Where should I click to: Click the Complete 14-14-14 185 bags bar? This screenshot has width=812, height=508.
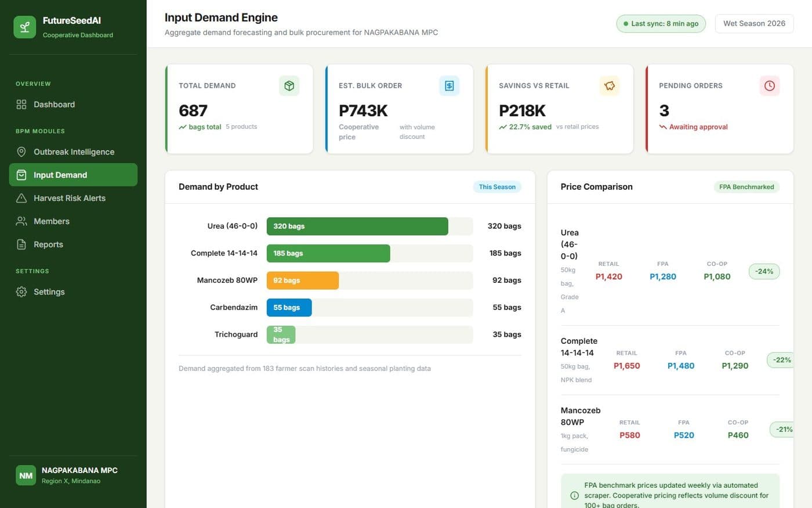[328, 253]
